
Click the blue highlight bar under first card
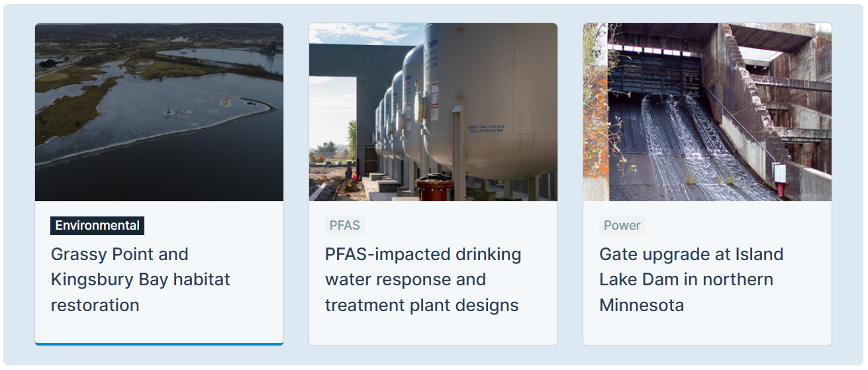(159, 344)
